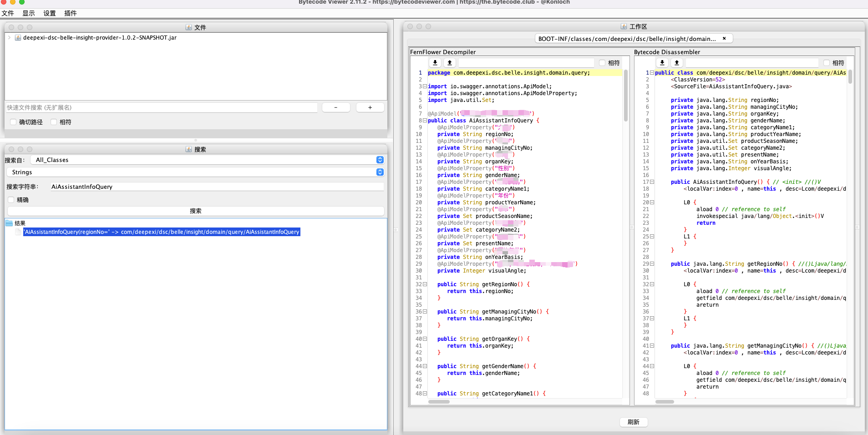
Task: Enable the 精确 search checkbox
Action: tap(11, 200)
